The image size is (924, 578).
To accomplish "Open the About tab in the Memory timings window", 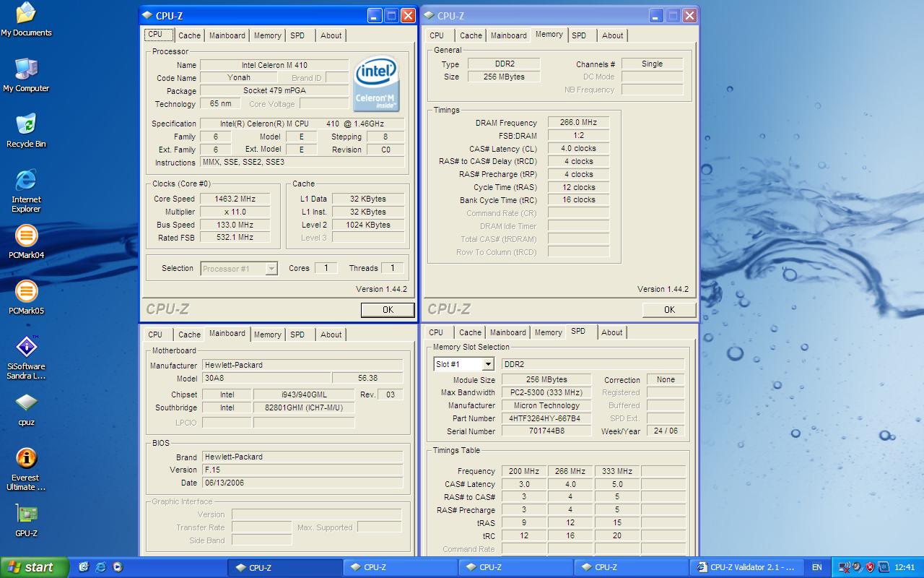I will [613, 35].
